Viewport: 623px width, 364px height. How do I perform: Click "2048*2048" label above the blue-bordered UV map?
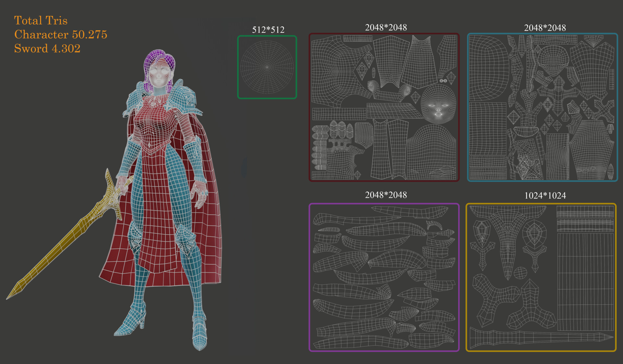tap(545, 28)
